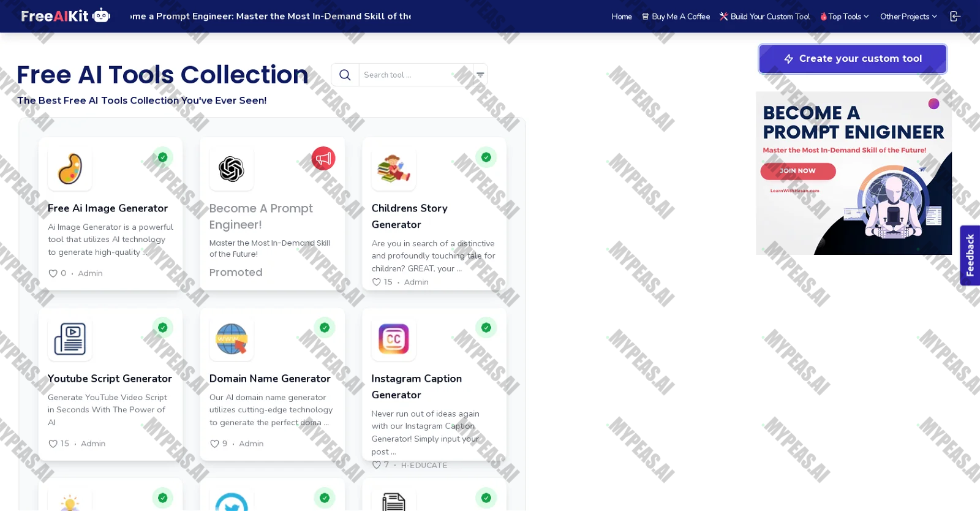Viewport: 980px width, 511px height.
Task: Click Admin author on Domain Name Generator
Action: [x=251, y=444]
